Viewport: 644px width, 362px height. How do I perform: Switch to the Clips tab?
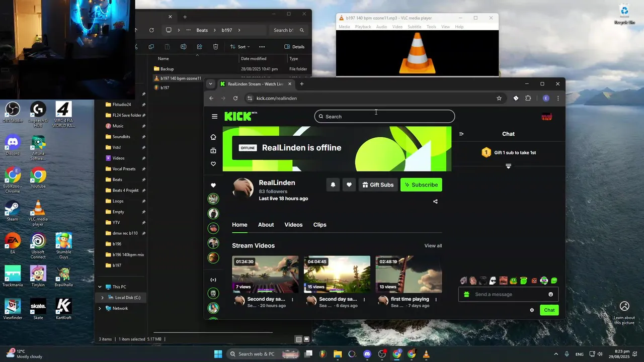tap(320, 225)
